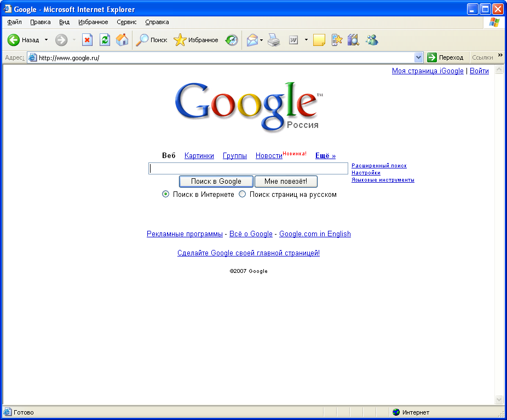Click 'Поиск в Google' button

pos(216,181)
